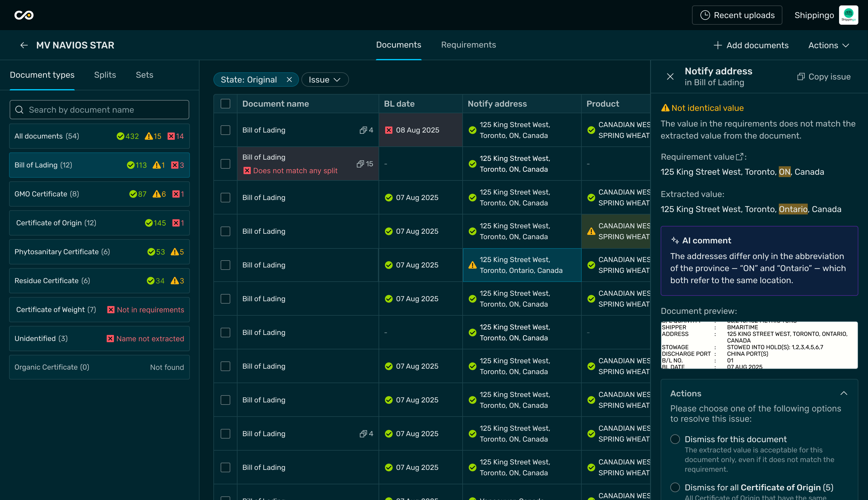Tick the checkbox for the 08 Aug 2025 Bill of Lading

(x=225, y=130)
